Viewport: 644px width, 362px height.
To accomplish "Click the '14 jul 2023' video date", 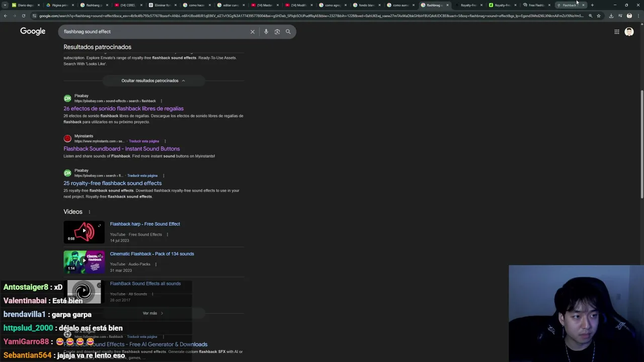I will click(120, 240).
